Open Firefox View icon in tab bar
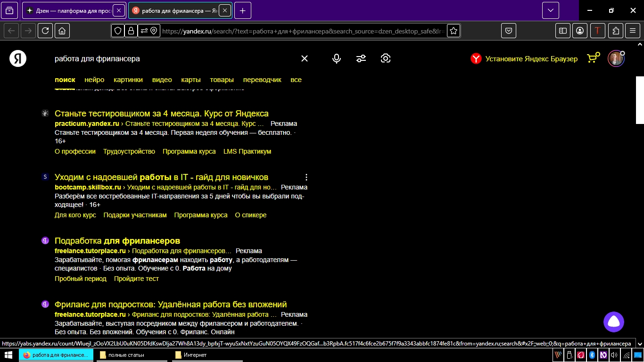644x362 pixels. point(10,10)
